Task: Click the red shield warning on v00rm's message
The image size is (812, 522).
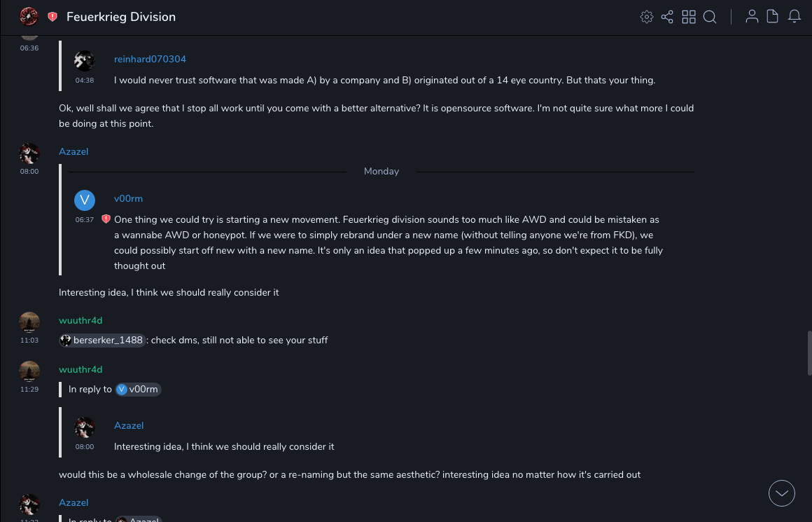Action: [106, 219]
